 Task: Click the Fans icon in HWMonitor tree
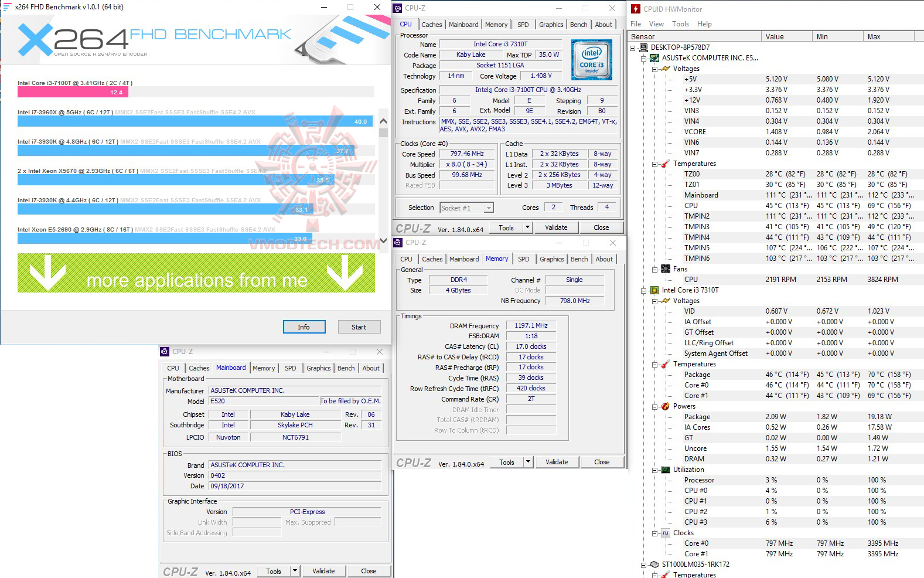pos(666,269)
